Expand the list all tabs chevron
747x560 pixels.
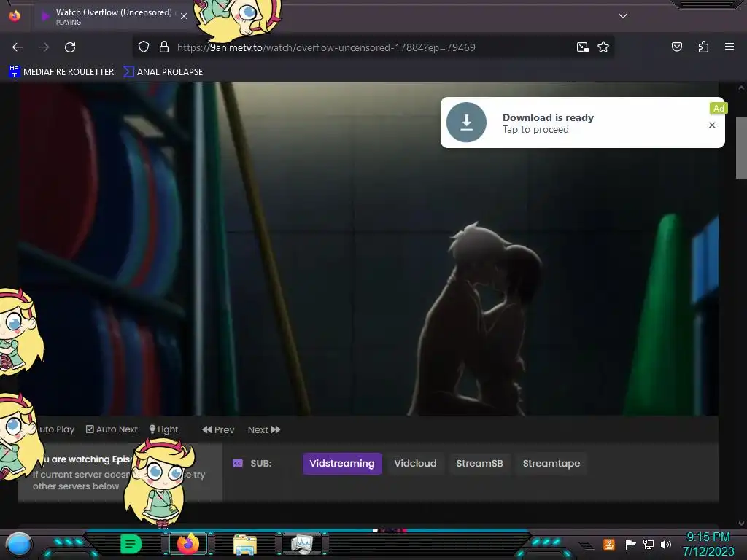[x=623, y=16]
